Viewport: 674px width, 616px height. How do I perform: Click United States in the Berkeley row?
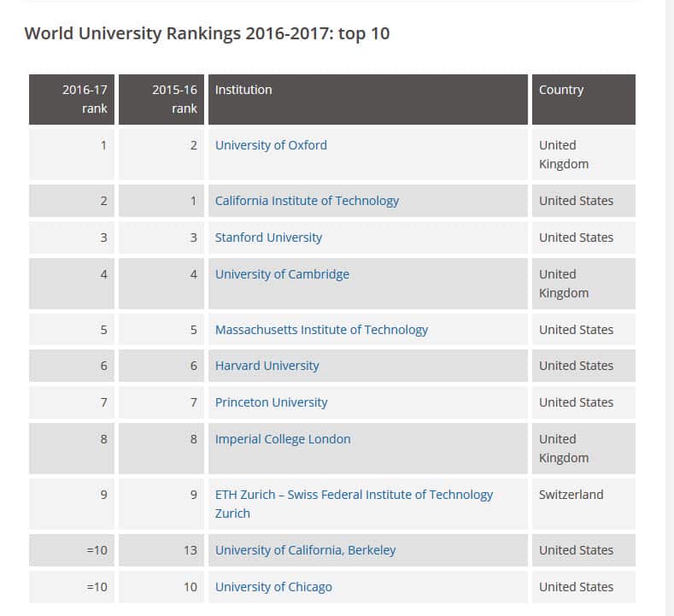pyautogui.click(x=576, y=550)
